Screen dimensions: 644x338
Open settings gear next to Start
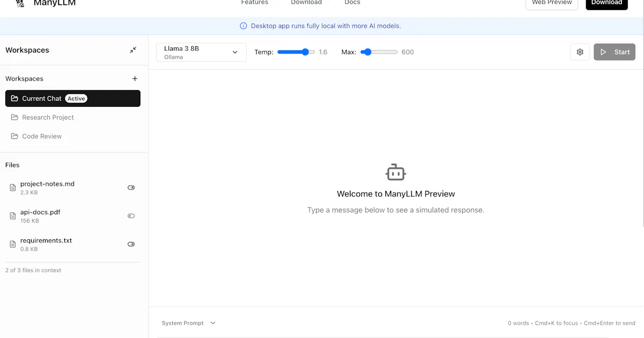click(580, 52)
